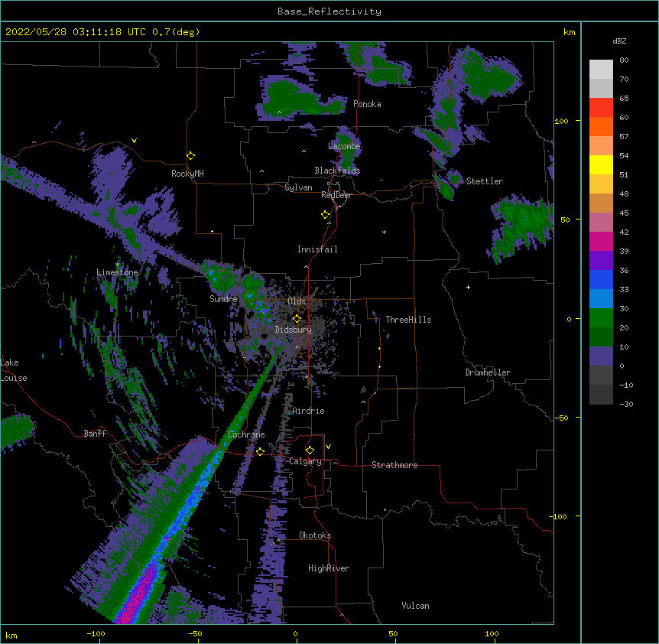
Task: Click the Innisfail city label
Action: coord(317,249)
